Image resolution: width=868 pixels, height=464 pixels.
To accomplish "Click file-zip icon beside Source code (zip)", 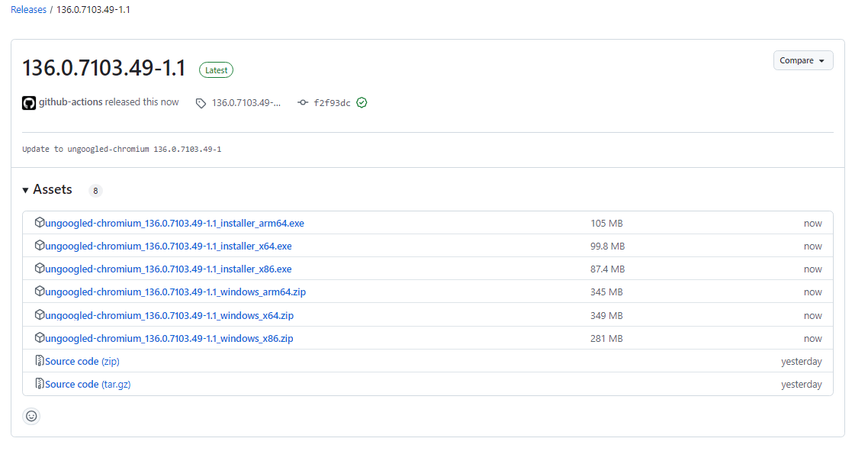I will pos(40,360).
